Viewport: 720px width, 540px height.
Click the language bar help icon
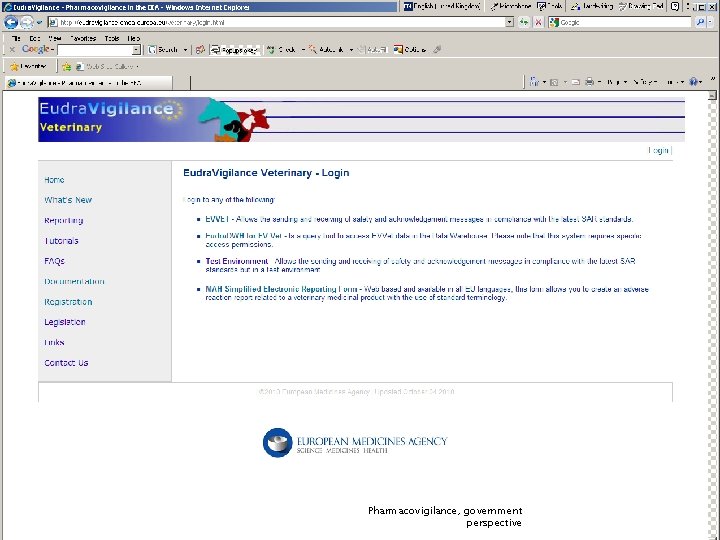click(x=675, y=6)
